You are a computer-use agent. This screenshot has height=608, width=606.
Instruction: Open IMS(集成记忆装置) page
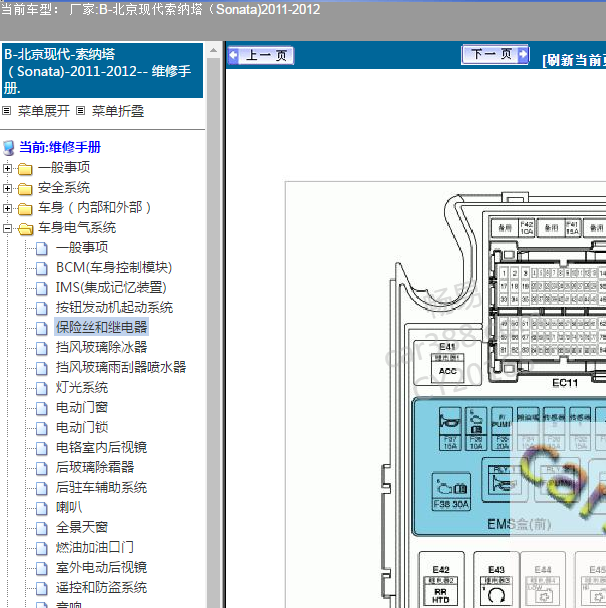pos(111,288)
